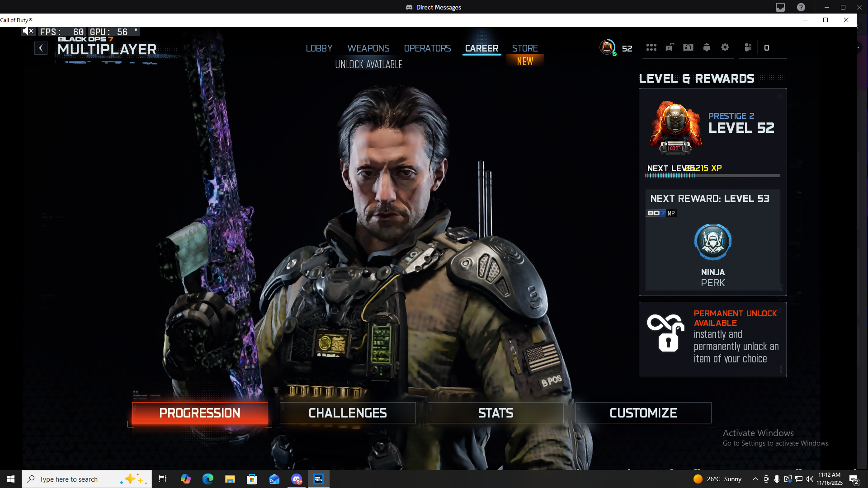Image resolution: width=868 pixels, height=488 pixels.
Task: Open the voice chat headset icon
Action: (x=688, y=47)
